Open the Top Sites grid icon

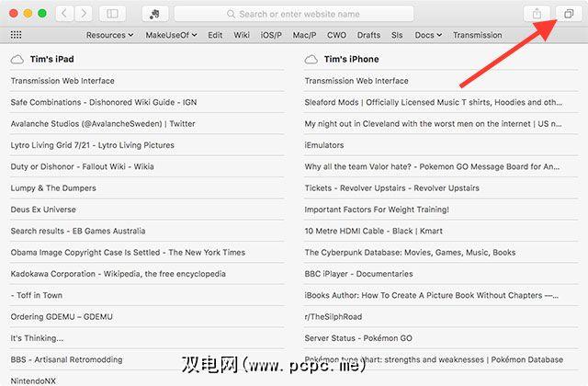coord(16,35)
